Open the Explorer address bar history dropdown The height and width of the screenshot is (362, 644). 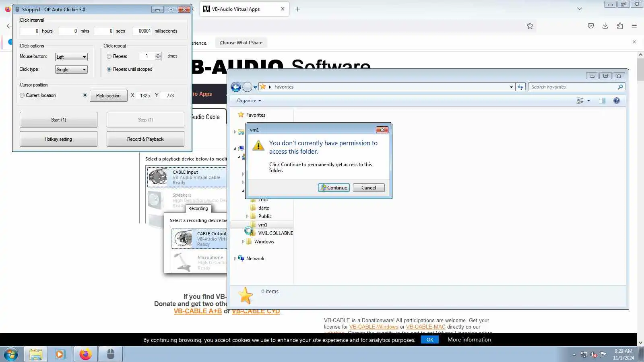(511, 87)
